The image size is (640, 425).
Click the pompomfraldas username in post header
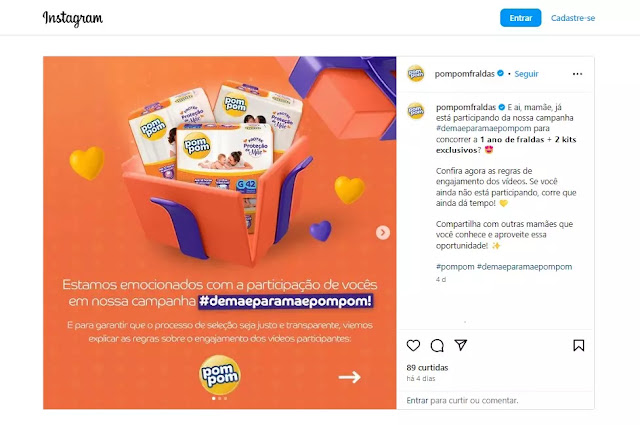[x=464, y=74]
